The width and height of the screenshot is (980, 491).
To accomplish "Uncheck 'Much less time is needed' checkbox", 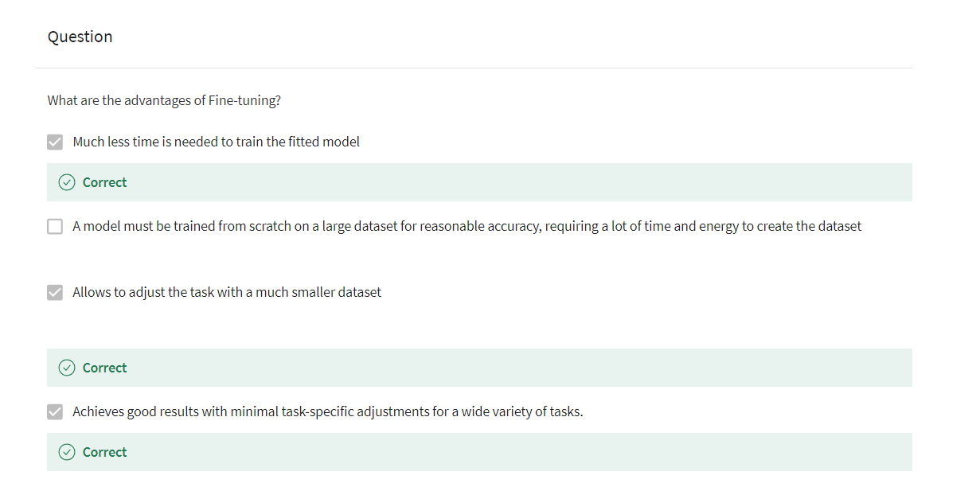I will coord(55,142).
